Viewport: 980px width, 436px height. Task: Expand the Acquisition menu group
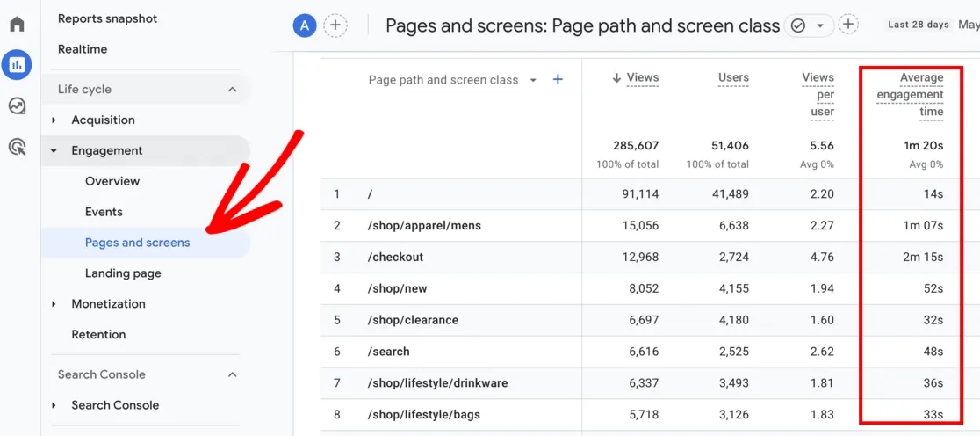click(x=103, y=120)
